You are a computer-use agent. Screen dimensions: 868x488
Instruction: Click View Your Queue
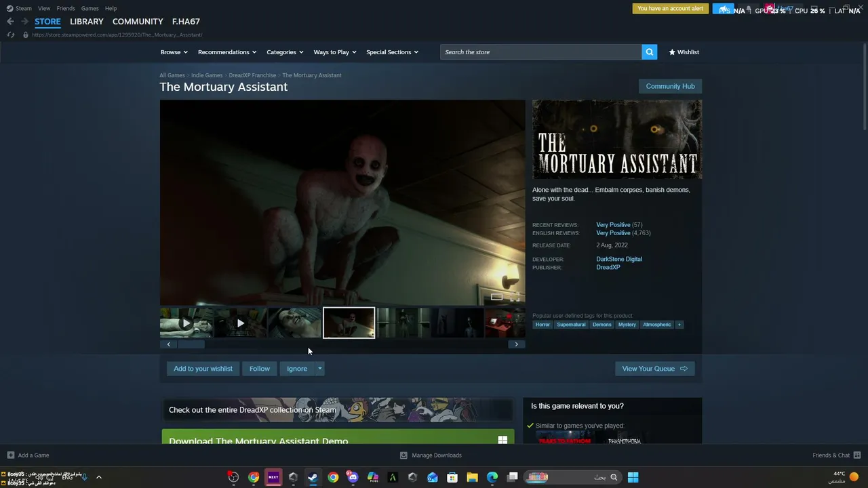coord(654,369)
